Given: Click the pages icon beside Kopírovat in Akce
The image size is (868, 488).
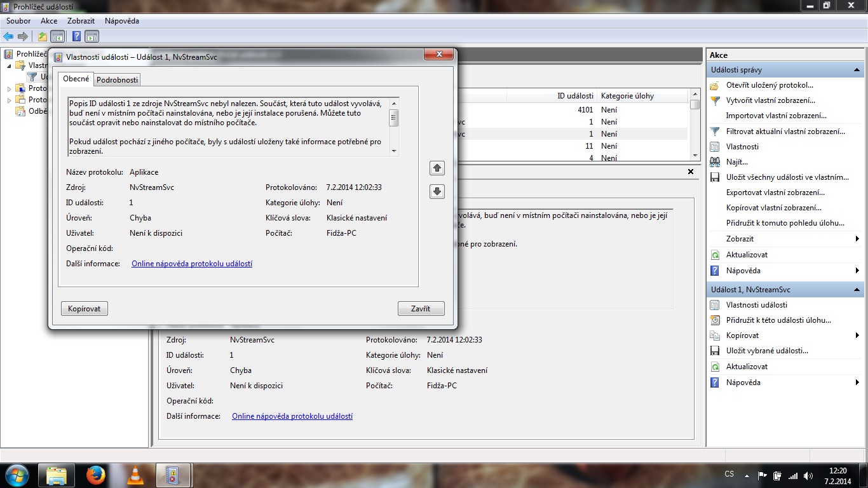Looking at the screenshot, I should tap(715, 335).
